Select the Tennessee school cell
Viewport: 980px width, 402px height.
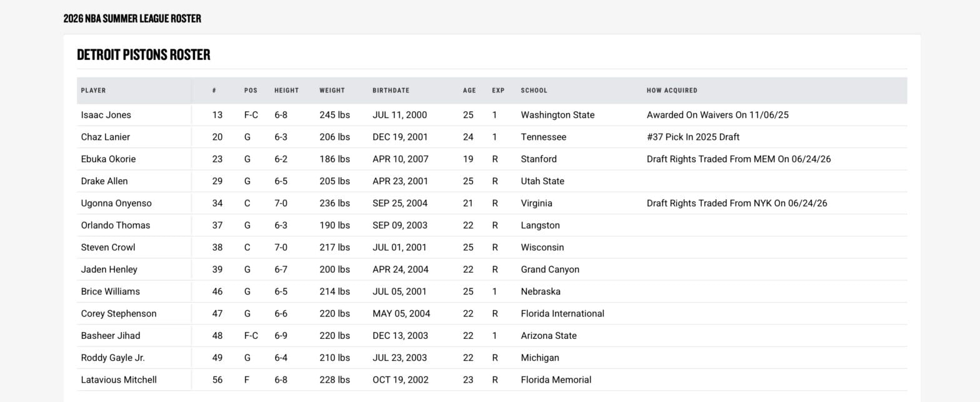543,137
